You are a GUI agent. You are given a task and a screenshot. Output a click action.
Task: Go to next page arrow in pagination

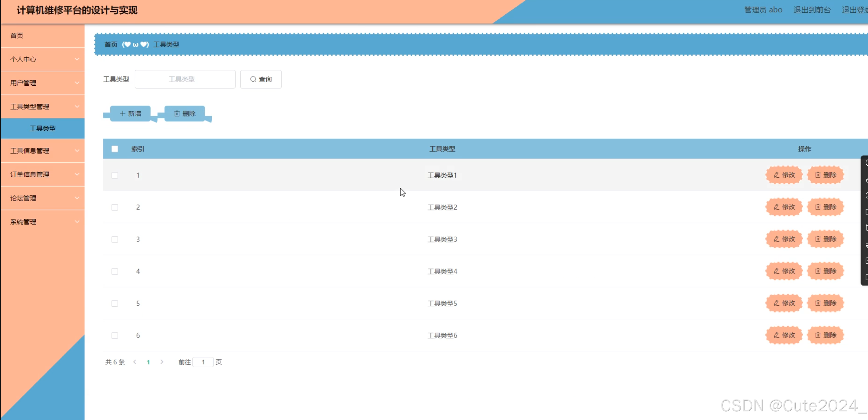pos(162,362)
